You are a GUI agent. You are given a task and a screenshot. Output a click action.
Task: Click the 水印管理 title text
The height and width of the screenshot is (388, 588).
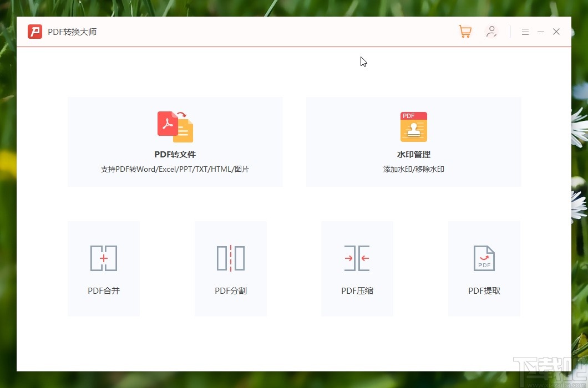point(413,154)
